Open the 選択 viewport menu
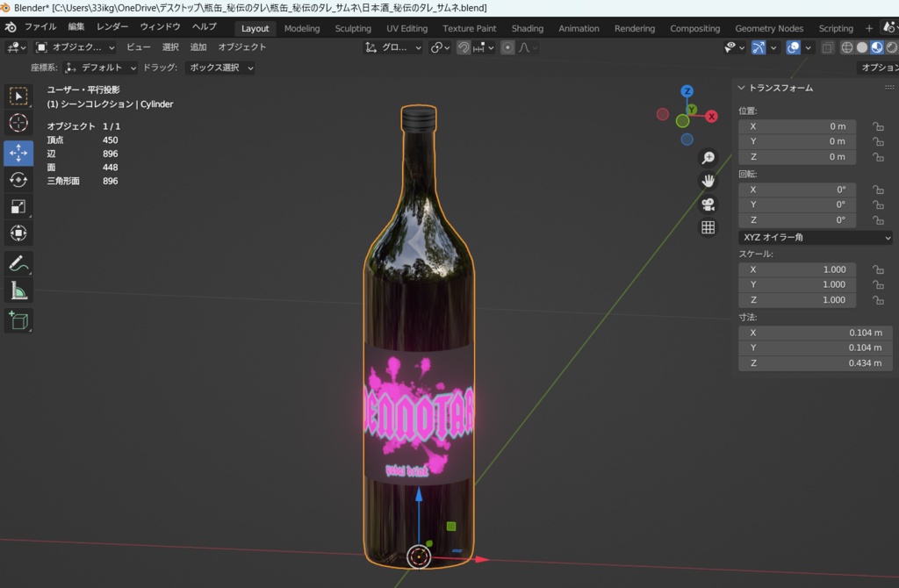 pos(170,47)
